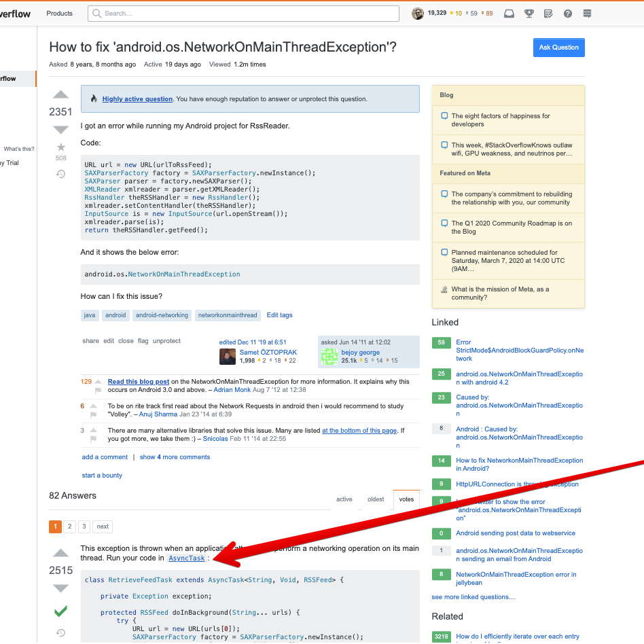Upvote the comment by Adrian Monk
This screenshot has height=644, width=644.
click(97, 382)
